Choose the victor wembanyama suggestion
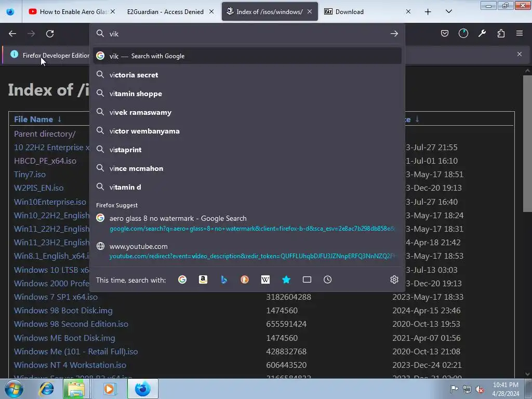 247,130
